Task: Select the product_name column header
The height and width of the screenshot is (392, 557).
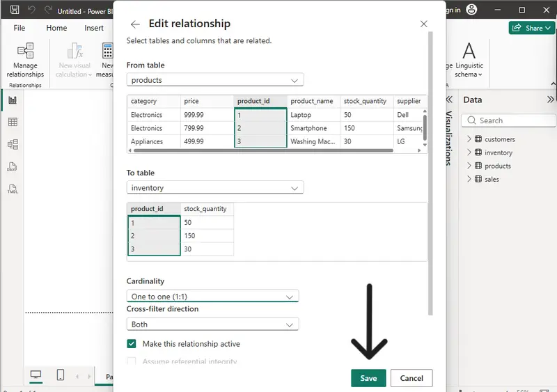Action: pos(314,101)
